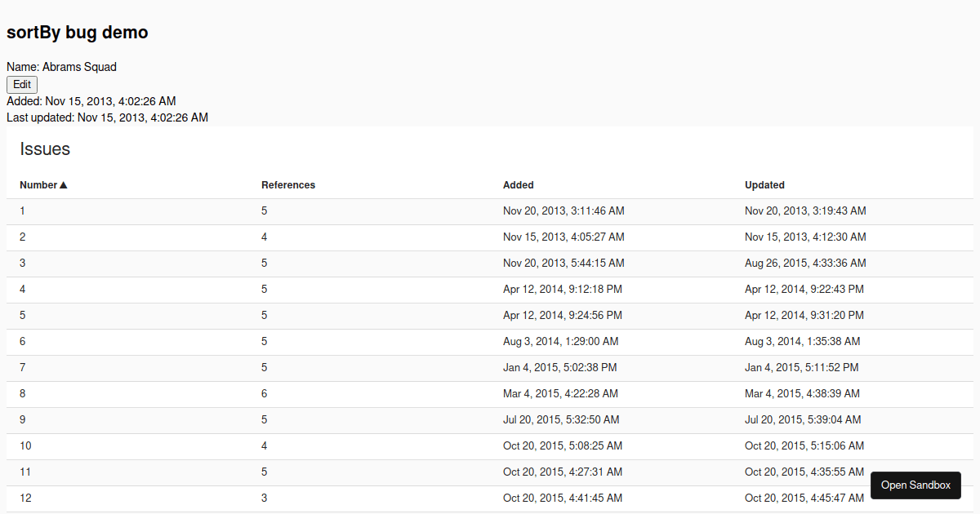This screenshot has height=514, width=980.
Task: Select Added date 'Apr 12, 2014, 9:12:18 PM'
Action: 563,290
